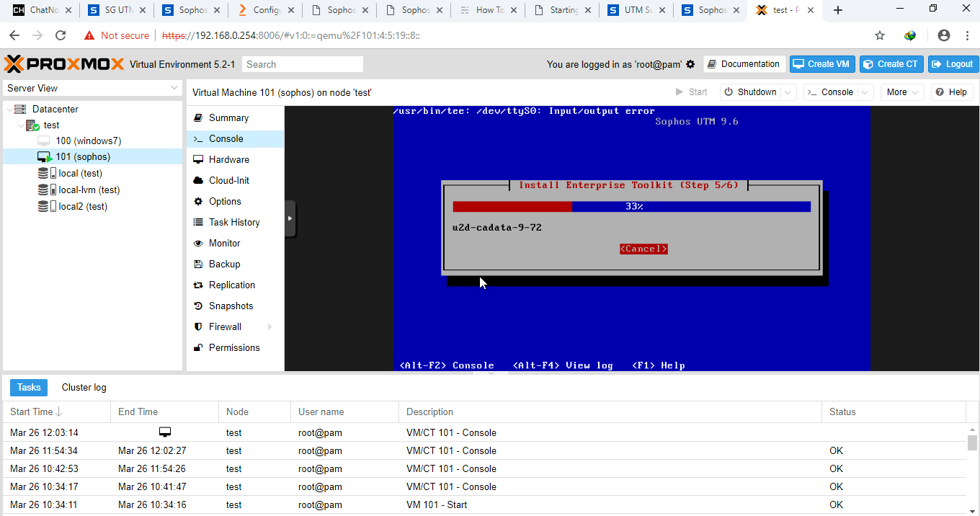Click the running console monitor icon in tasks
Screen dimensions: 980x516
[165, 432]
